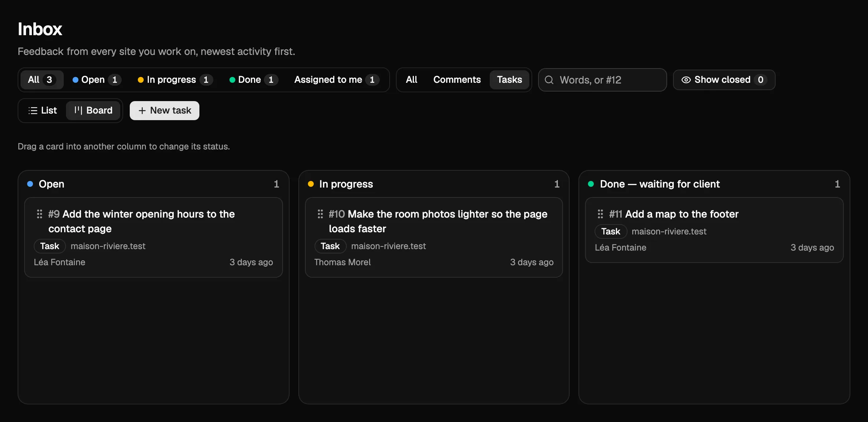Click maison-riviere.test on card #10
868x422 pixels.
[389, 246]
